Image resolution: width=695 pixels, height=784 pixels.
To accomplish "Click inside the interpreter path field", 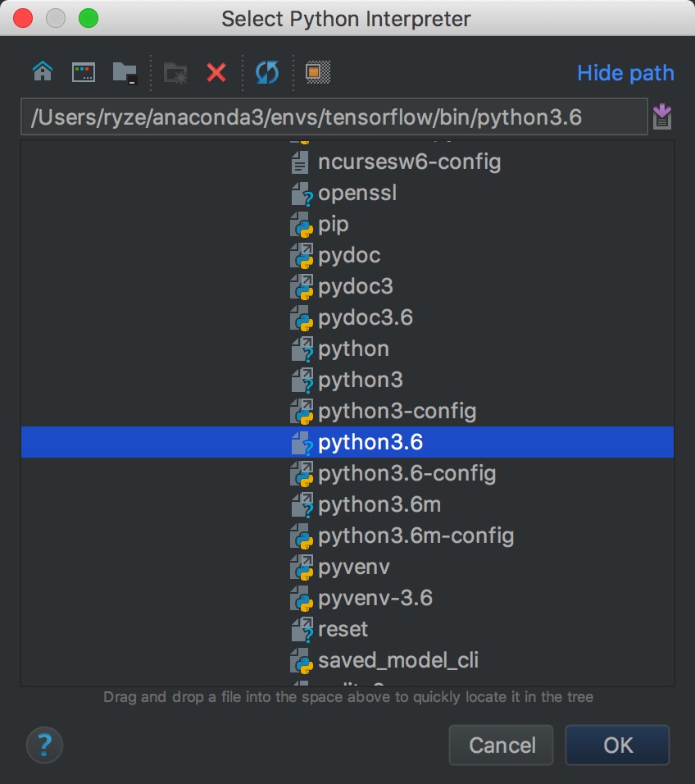I will (328, 116).
